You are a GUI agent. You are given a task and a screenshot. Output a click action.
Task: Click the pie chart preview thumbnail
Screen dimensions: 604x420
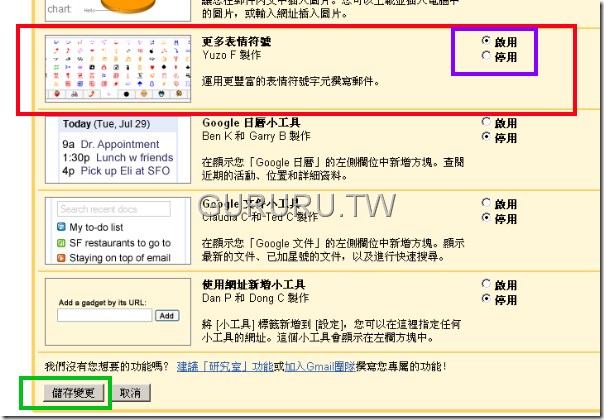tap(118, 10)
